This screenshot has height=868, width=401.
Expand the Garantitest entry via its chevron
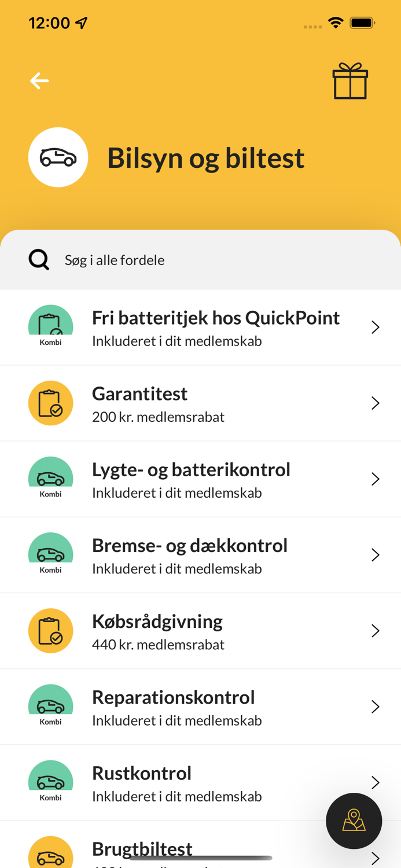[375, 403]
